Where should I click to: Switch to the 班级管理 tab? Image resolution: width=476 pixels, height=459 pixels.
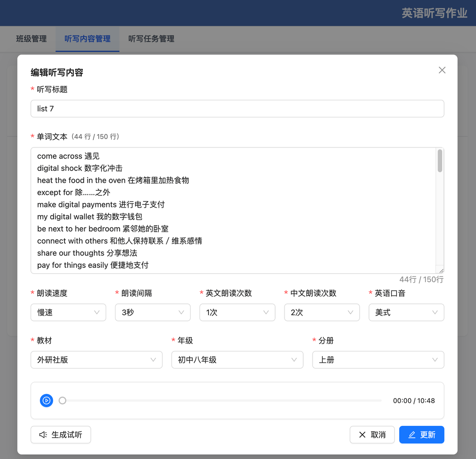(x=31, y=39)
